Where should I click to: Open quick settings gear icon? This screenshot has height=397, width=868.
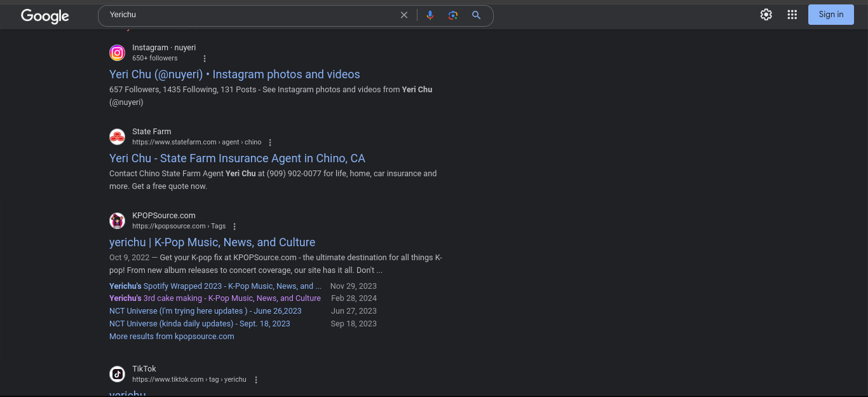[766, 15]
